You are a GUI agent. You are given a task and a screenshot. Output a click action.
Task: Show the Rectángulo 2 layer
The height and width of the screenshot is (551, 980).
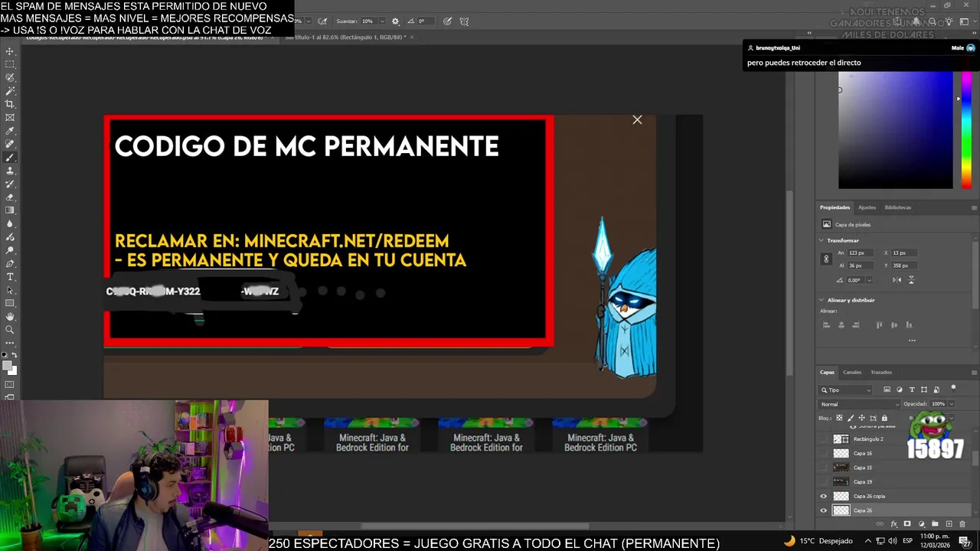click(x=823, y=439)
